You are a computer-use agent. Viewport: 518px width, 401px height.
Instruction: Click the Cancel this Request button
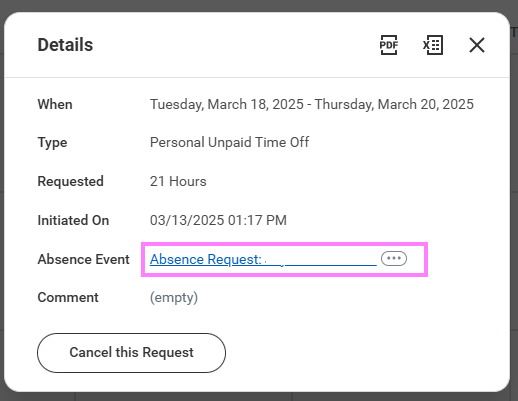pos(131,353)
